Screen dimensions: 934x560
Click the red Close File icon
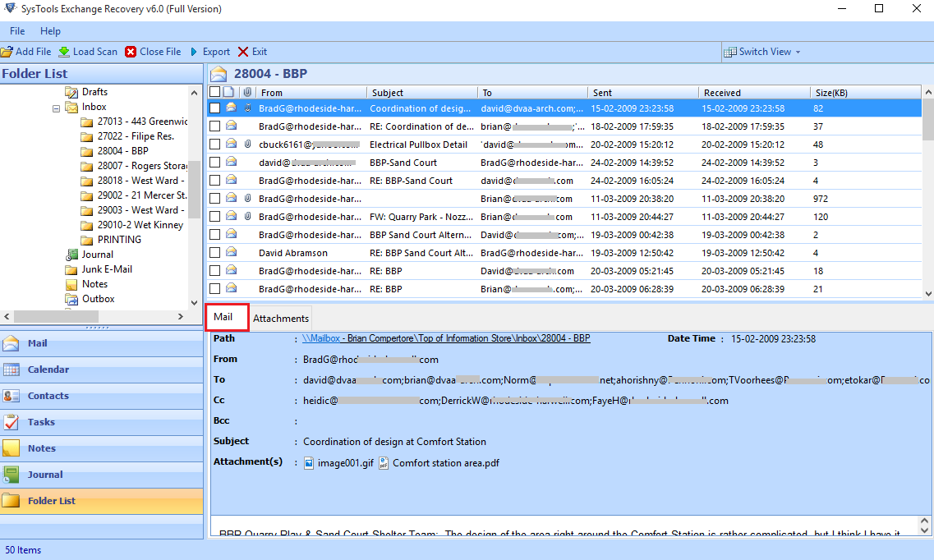131,52
